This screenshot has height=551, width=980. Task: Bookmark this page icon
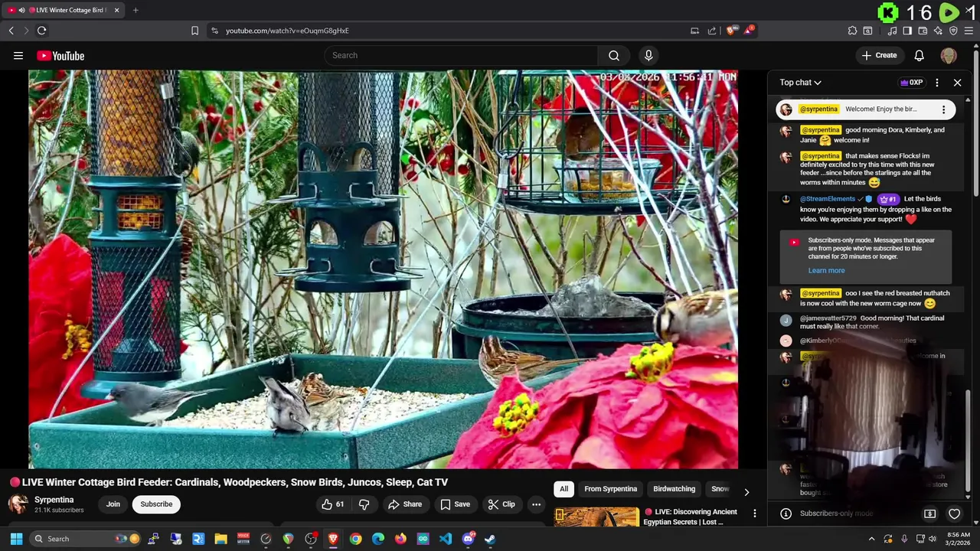[x=194, y=31]
